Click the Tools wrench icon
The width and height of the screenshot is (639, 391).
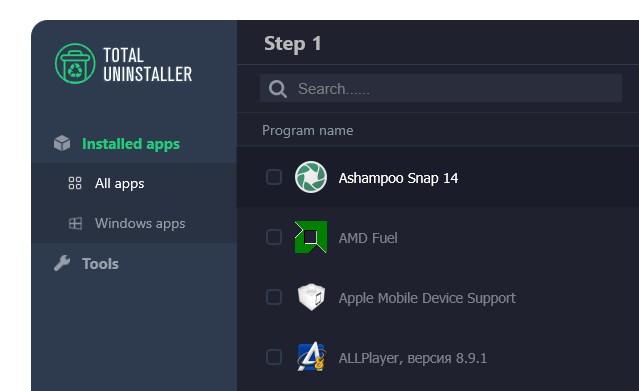(62, 263)
